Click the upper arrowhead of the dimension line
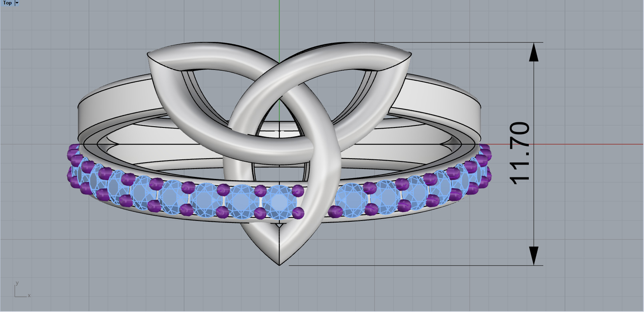644x312 pixels. tap(534, 52)
